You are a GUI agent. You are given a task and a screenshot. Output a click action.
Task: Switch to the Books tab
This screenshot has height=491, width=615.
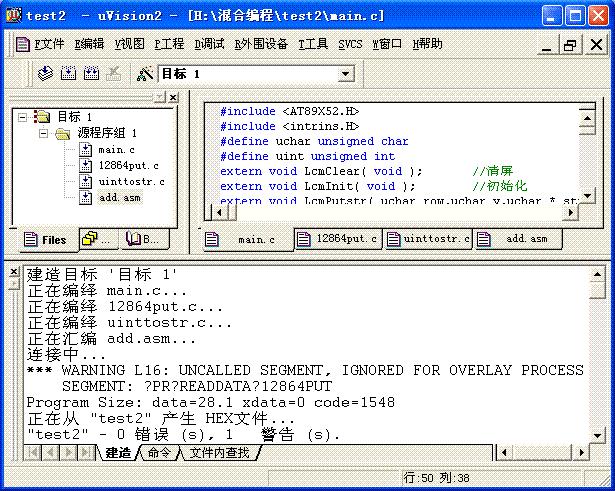click(x=144, y=239)
